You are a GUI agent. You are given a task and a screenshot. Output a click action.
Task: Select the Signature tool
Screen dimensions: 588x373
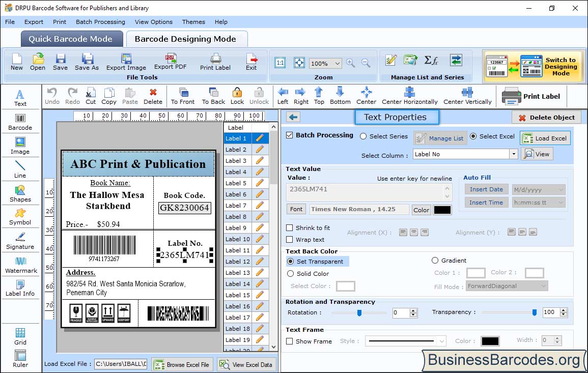tap(20, 241)
